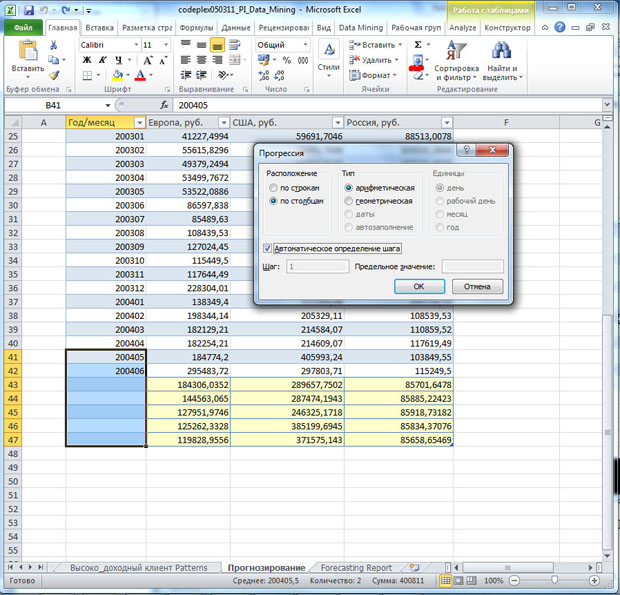Click the Excel Help question icon
The width and height of the screenshot is (620, 595).
coord(560,27)
